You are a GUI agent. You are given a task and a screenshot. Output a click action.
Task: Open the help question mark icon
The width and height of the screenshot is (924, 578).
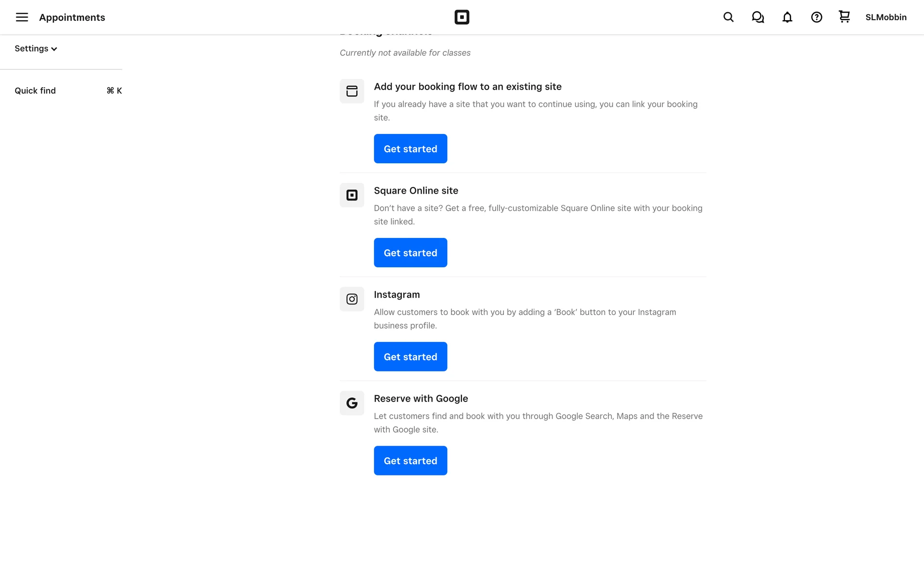click(x=816, y=17)
